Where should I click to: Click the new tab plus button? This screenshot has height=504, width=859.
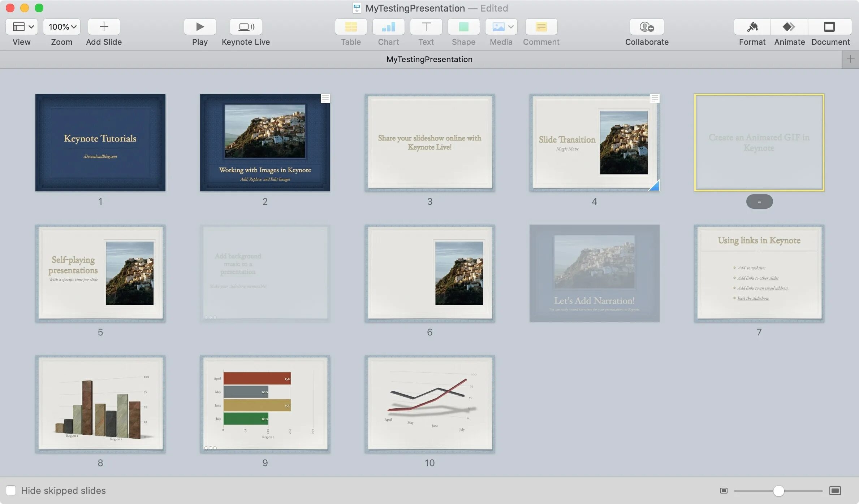pos(850,59)
